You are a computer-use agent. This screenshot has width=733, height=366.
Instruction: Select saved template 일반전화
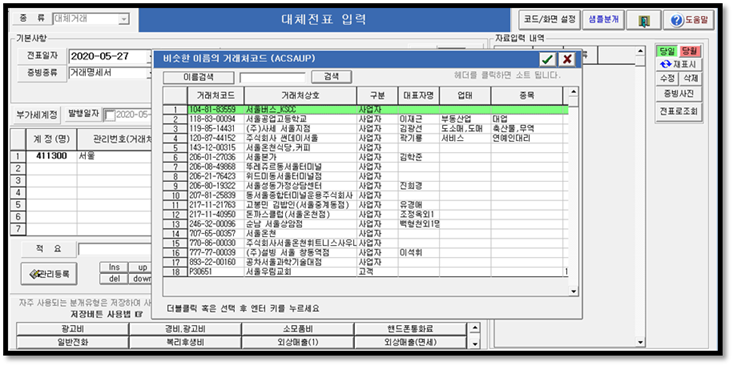click(72, 342)
